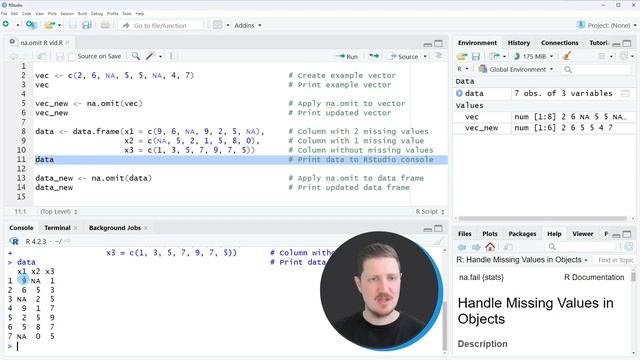
Task: Close the na.omit R vid.R tab
Action: click(x=67, y=42)
